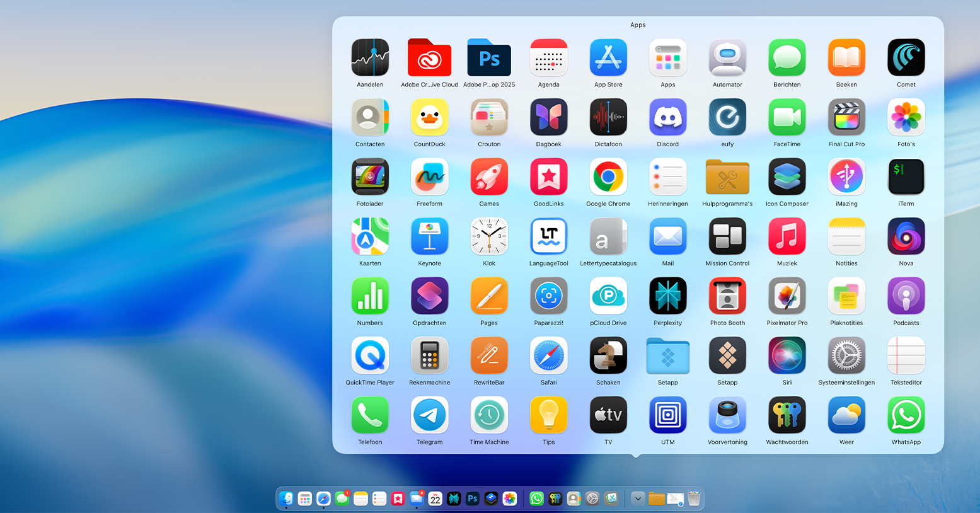The width and height of the screenshot is (980, 513).
Task: Launch the Opdrachten shortcuts app
Action: pyautogui.click(x=429, y=296)
